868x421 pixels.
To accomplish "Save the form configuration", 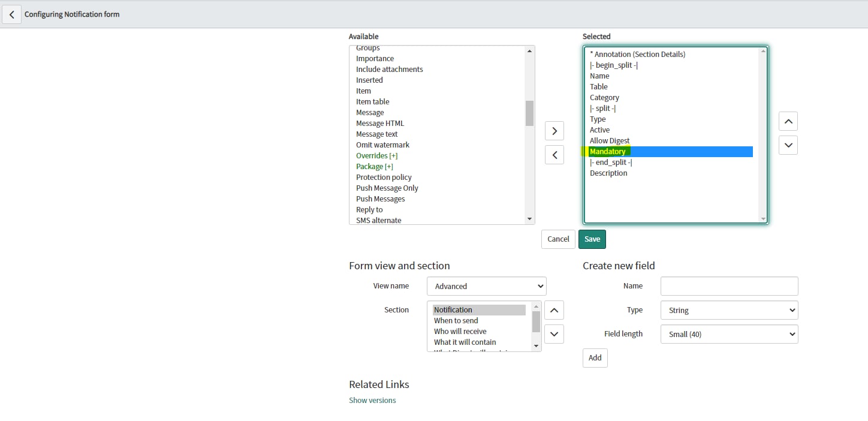I will coord(592,239).
